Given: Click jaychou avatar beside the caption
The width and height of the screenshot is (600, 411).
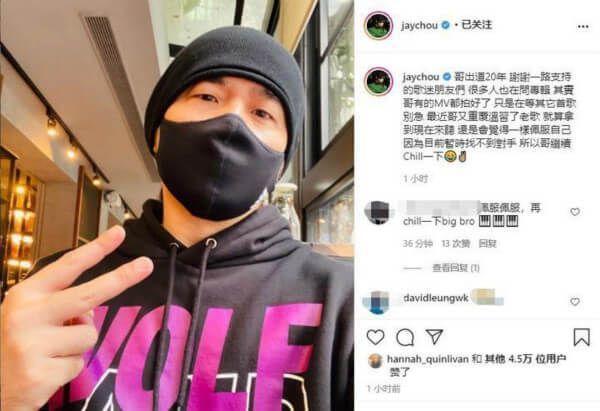Looking at the screenshot, I should click(378, 82).
